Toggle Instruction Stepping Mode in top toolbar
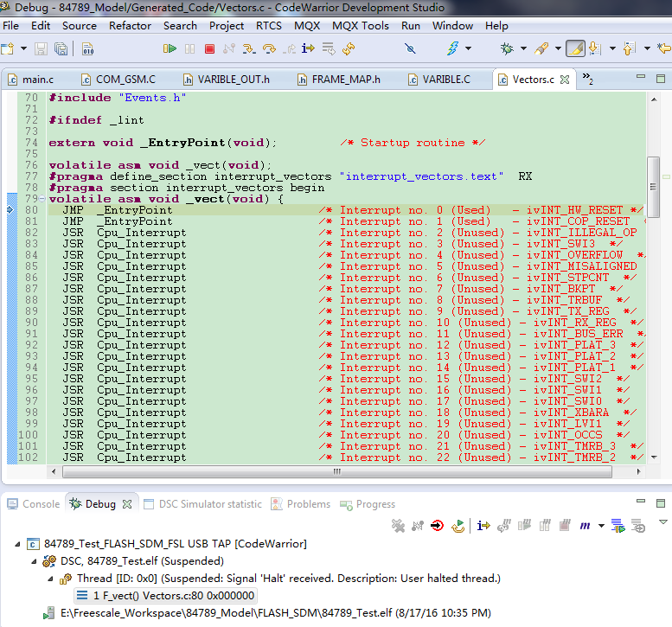 point(308,48)
